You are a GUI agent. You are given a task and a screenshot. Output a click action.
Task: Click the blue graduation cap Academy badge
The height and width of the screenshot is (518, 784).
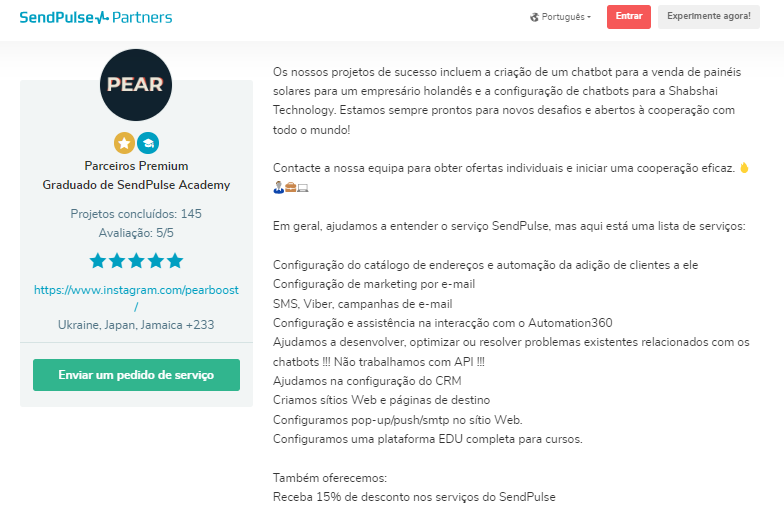pyautogui.click(x=148, y=143)
